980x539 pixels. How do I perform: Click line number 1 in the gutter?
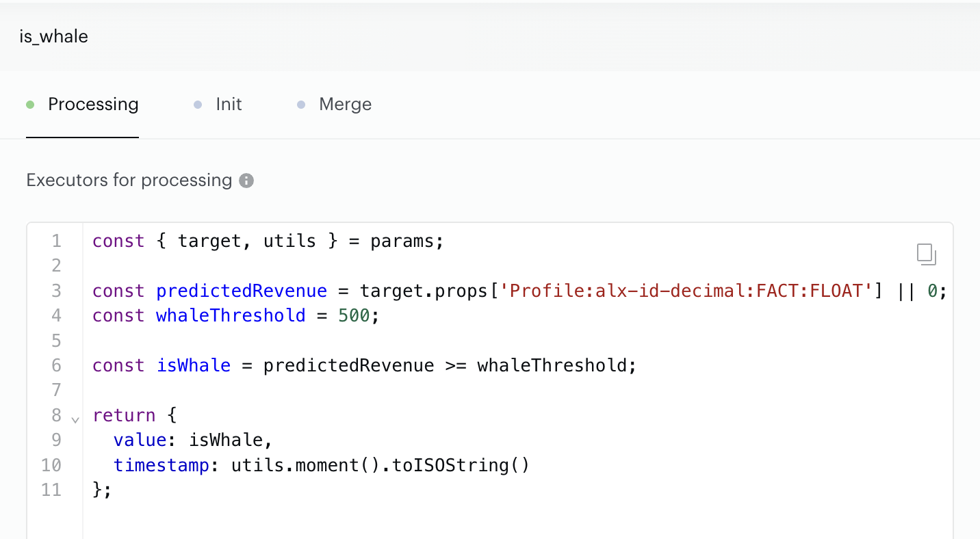coord(56,241)
